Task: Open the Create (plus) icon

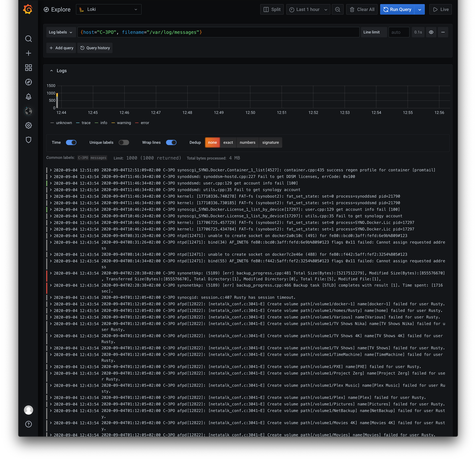Action: [x=28, y=53]
